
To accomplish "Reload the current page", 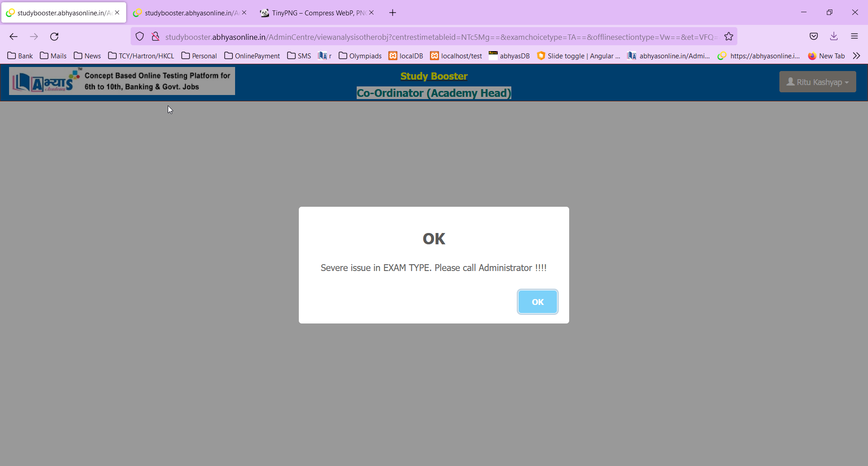I will click(x=54, y=37).
